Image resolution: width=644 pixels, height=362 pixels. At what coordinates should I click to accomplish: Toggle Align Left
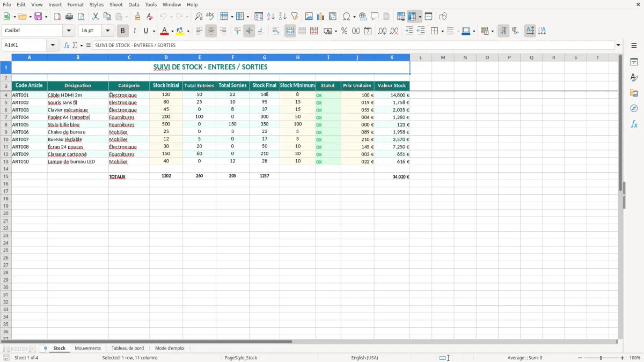199,31
